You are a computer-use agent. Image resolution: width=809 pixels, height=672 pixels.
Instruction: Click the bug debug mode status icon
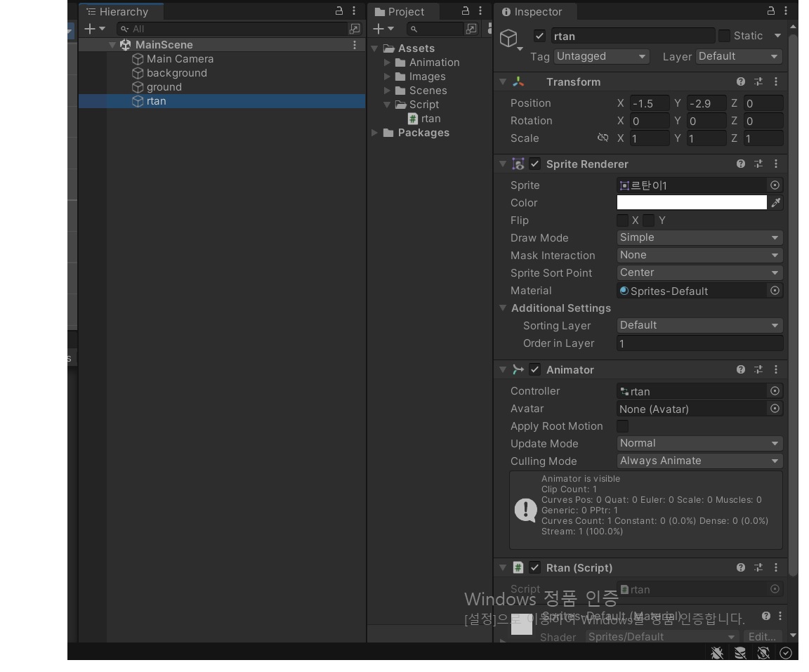pyautogui.click(x=717, y=653)
